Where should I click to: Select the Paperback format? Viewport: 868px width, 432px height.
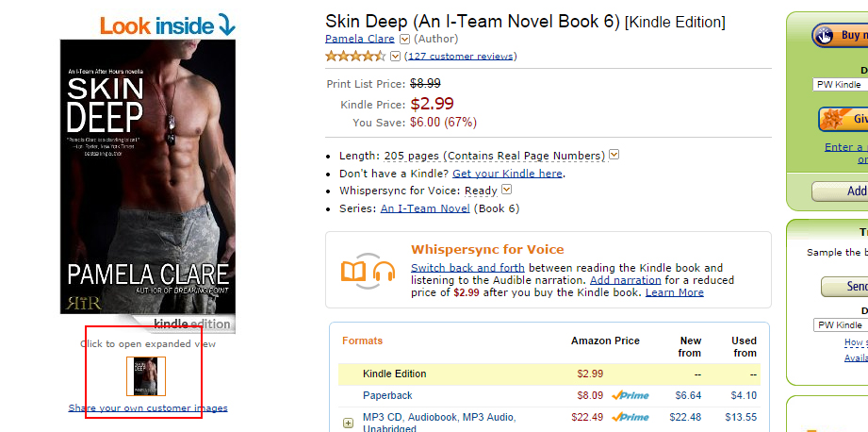(387, 395)
